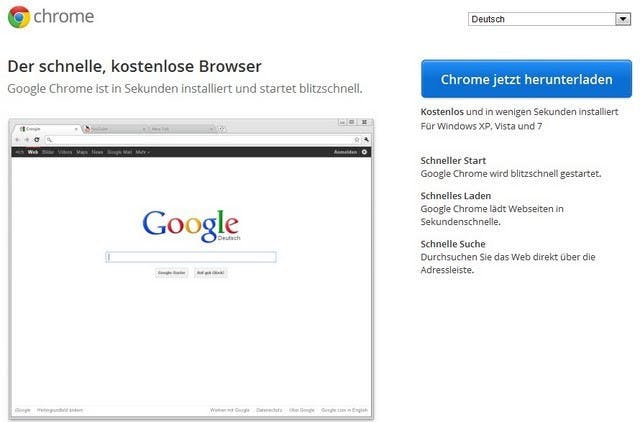Click the Für Windows XP, Vista und 7 text

pyautogui.click(x=481, y=126)
